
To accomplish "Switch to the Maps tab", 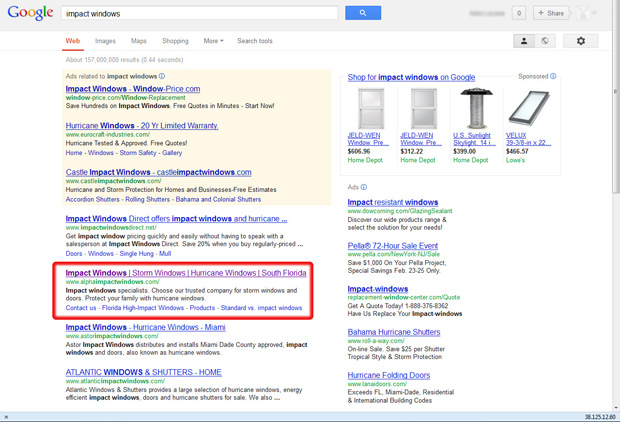I will 138,41.
